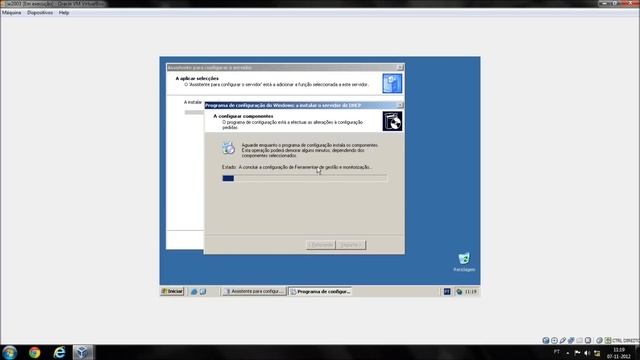
Task: Switch to Assistente para configur... taskbar button
Action: 254,291
